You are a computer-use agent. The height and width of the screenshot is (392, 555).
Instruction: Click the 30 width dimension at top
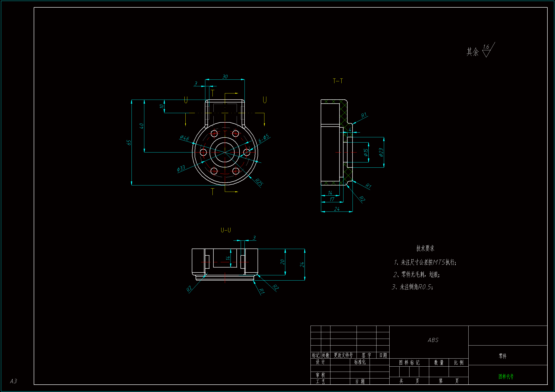point(225,77)
